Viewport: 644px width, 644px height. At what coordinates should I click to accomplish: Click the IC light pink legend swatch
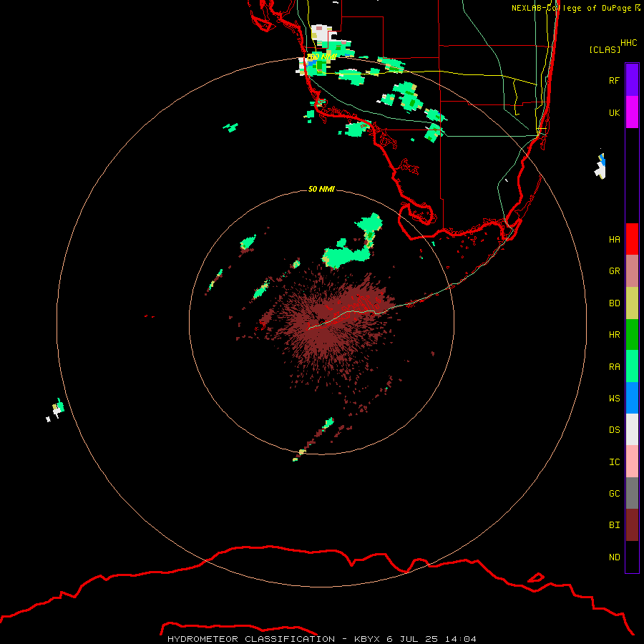point(632,462)
